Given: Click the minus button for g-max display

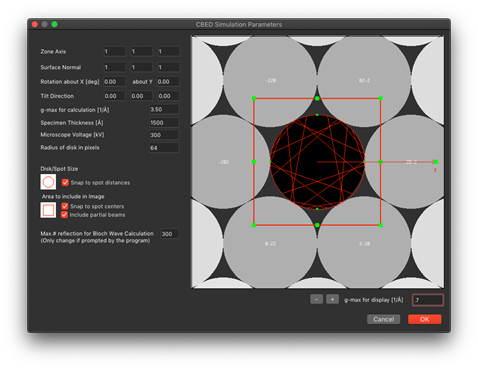Looking at the screenshot, I should 317,299.
